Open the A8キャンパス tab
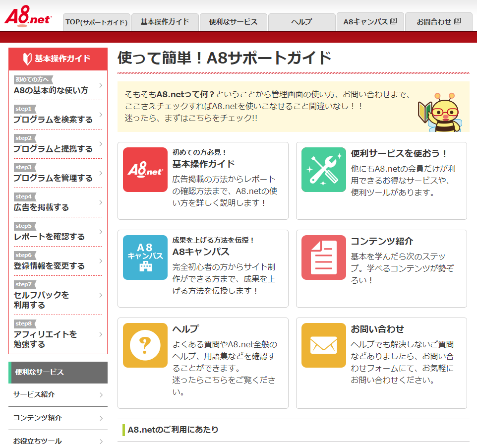477x448 pixels. 370,22
